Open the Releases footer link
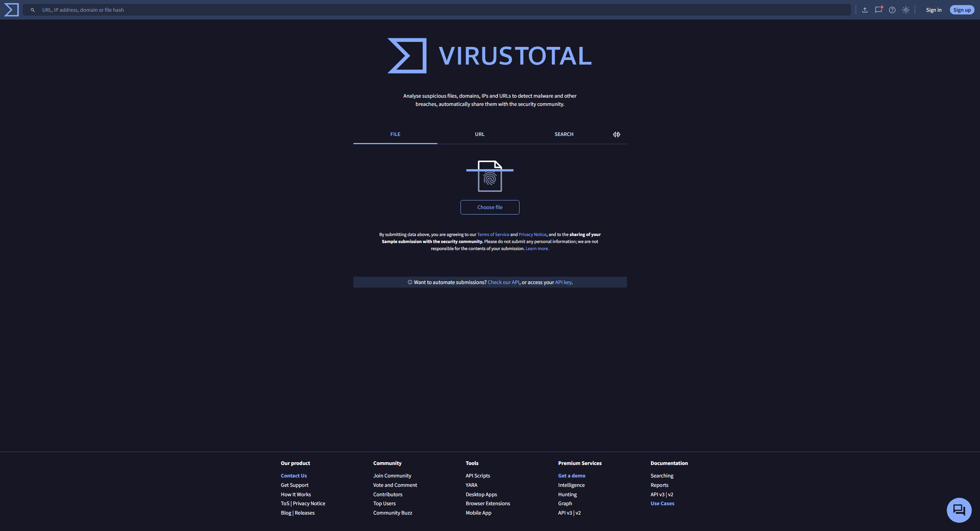Image resolution: width=980 pixels, height=531 pixels. coord(305,513)
